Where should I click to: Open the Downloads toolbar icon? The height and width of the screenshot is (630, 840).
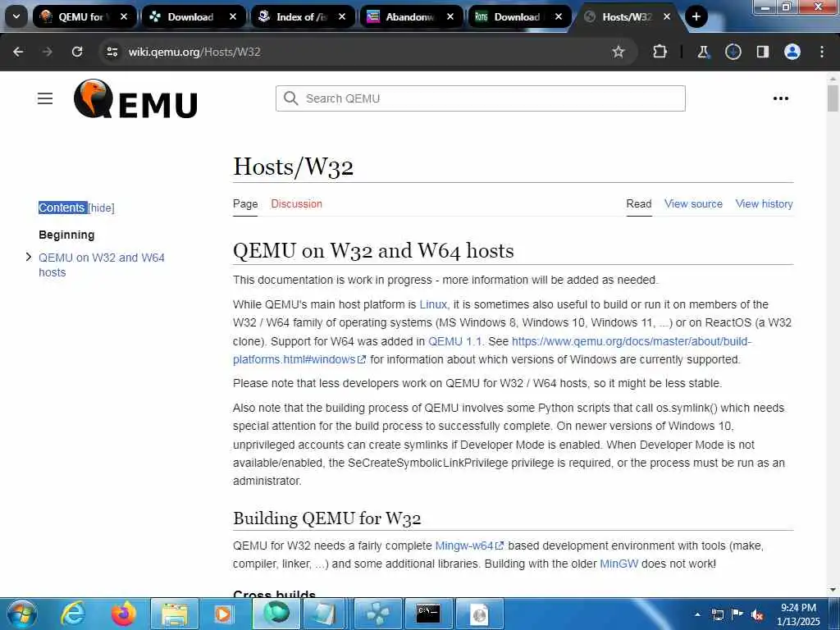pos(733,52)
